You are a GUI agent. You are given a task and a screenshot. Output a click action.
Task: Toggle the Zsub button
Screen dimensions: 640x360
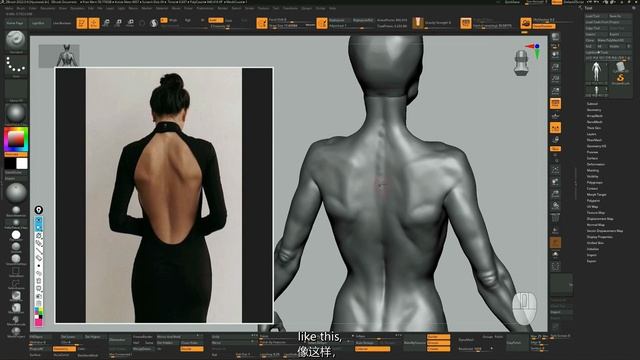(229, 20)
